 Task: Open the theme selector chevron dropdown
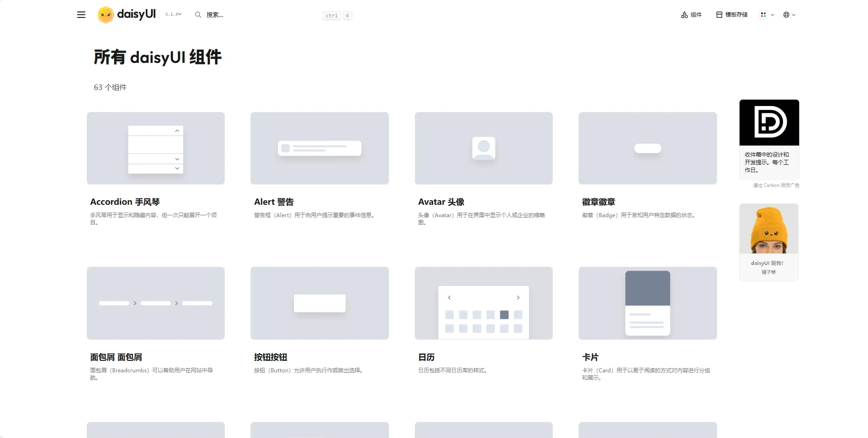coord(773,15)
